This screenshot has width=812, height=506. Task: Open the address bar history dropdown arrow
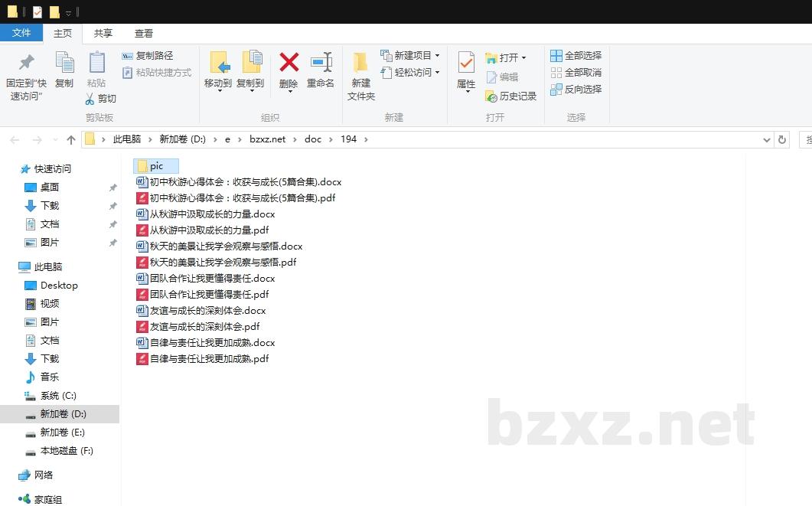(768, 139)
